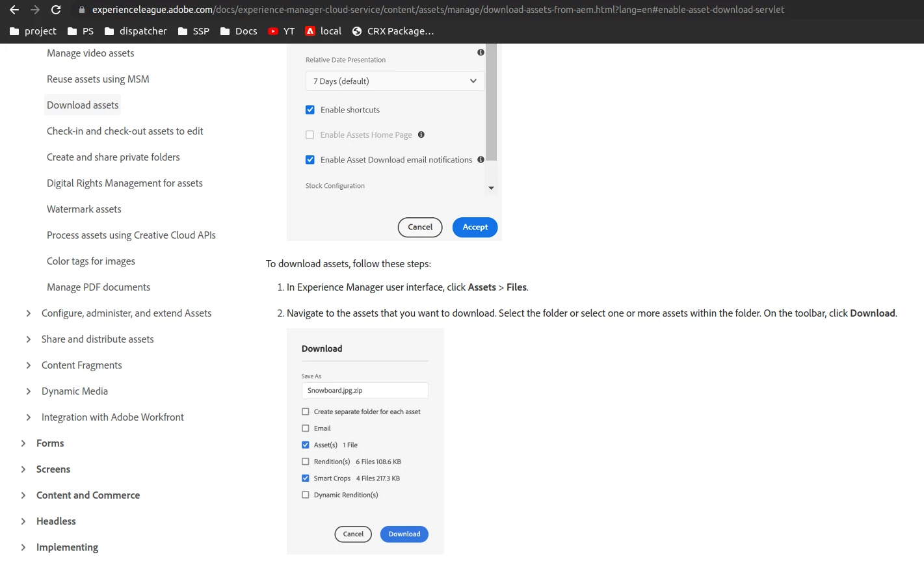Click Cancel in the preferences dialog
The image size is (924, 563).
[x=420, y=227]
